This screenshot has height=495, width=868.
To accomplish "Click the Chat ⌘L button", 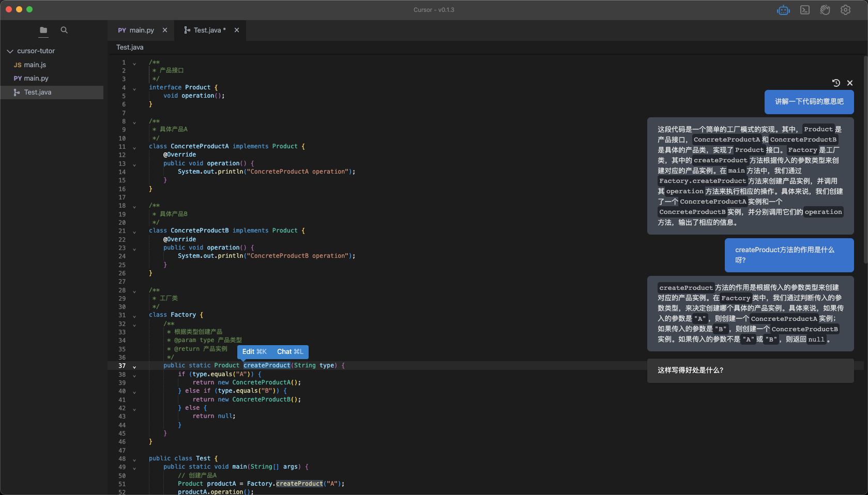I will point(290,352).
